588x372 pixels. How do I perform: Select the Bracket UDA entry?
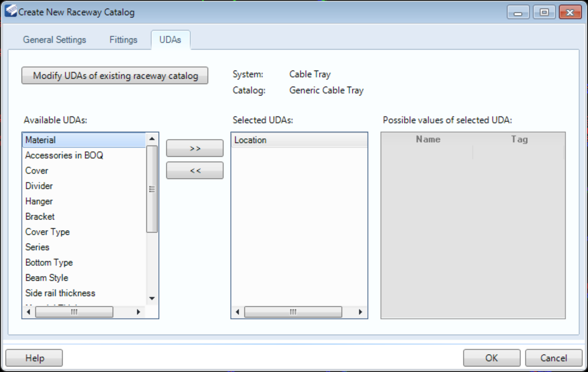pyautogui.click(x=84, y=217)
